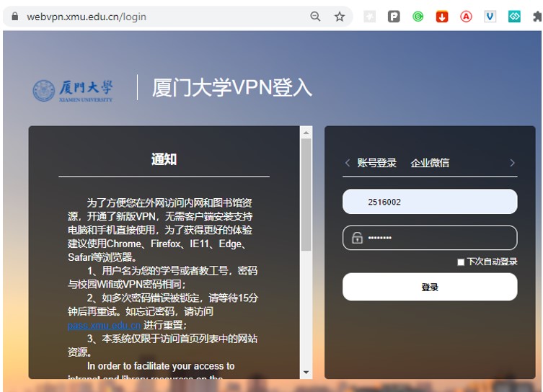This screenshot has width=543, height=392.
Task: Click the notice scrollbar down arrow
Action: [306, 373]
